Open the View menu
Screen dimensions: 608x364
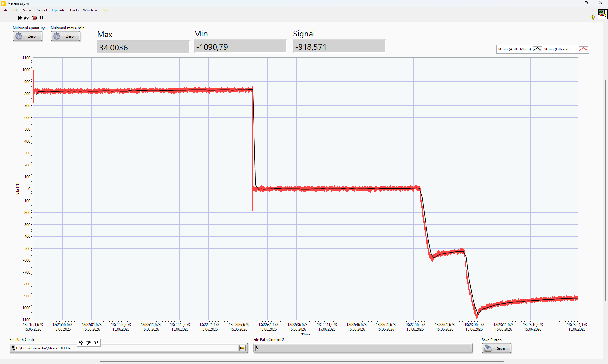pyautogui.click(x=27, y=10)
